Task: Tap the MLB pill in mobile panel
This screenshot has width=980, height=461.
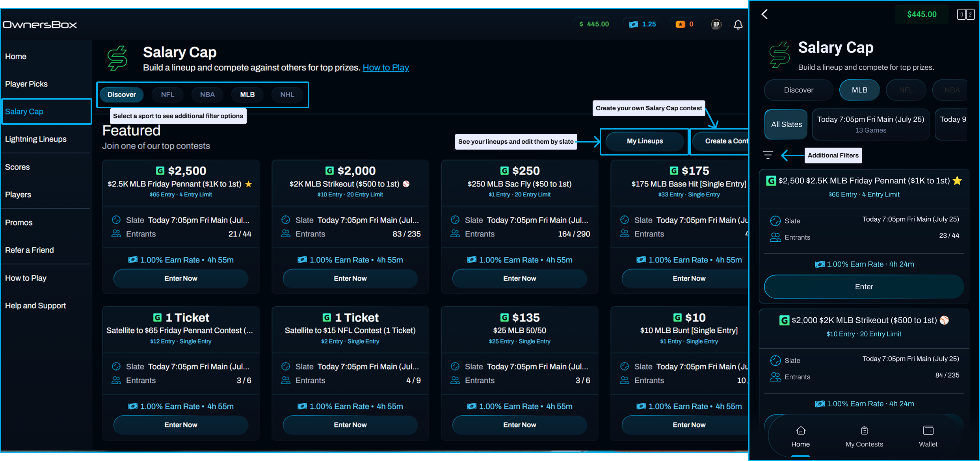Action: click(x=859, y=90)
